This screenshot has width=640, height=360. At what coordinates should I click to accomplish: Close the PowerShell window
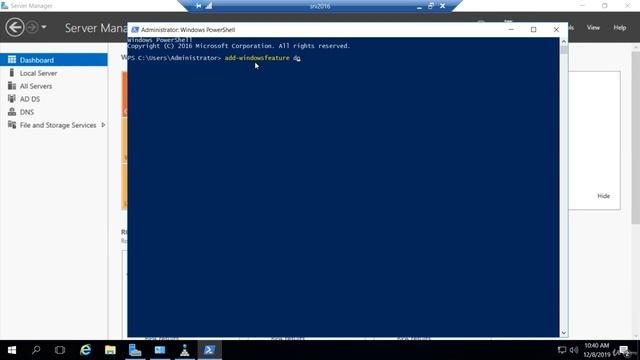click(x=556, y=29)
